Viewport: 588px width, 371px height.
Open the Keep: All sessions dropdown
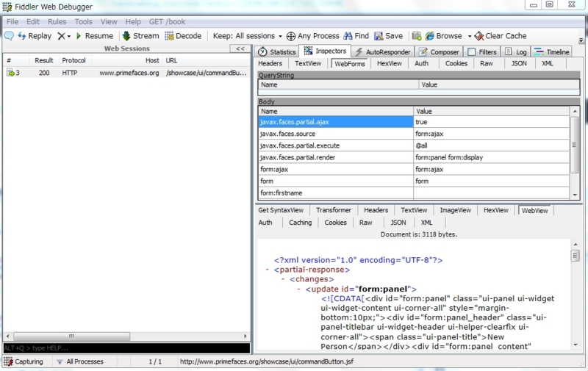pyautogui.click(x=248, y=36)
